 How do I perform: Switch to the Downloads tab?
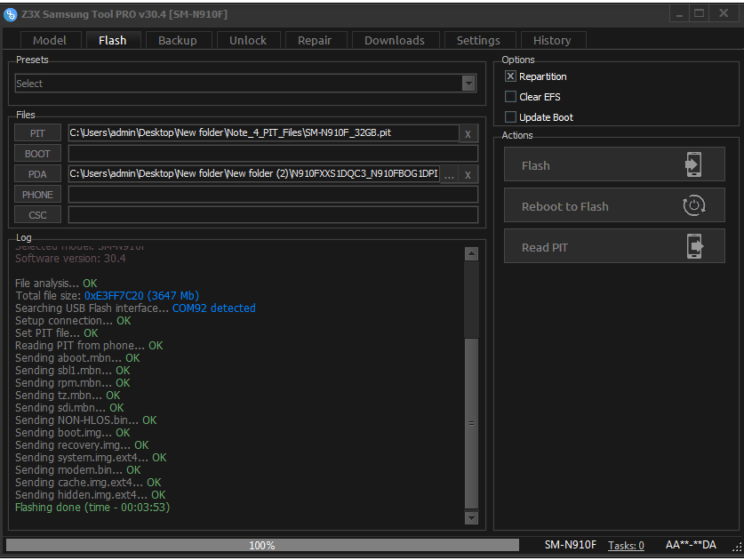coord(395,40)
